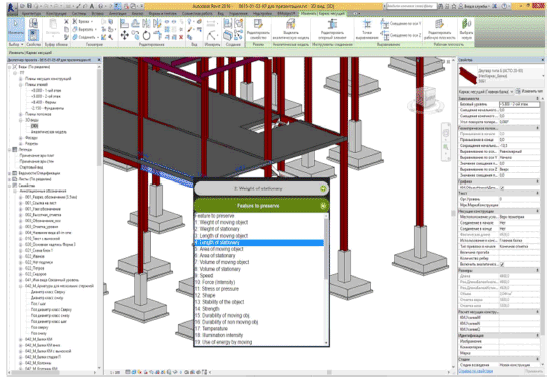549x380 pixels.
Task: Click the Measure tool icon
Action: pyautogui.click(x=210, y=23)
